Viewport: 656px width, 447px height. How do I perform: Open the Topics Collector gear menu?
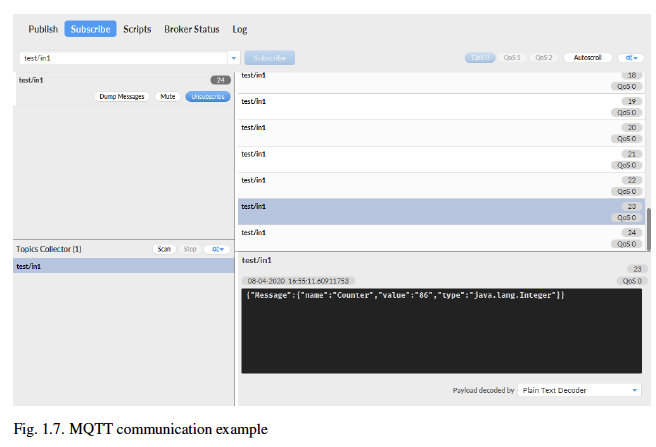217,249
